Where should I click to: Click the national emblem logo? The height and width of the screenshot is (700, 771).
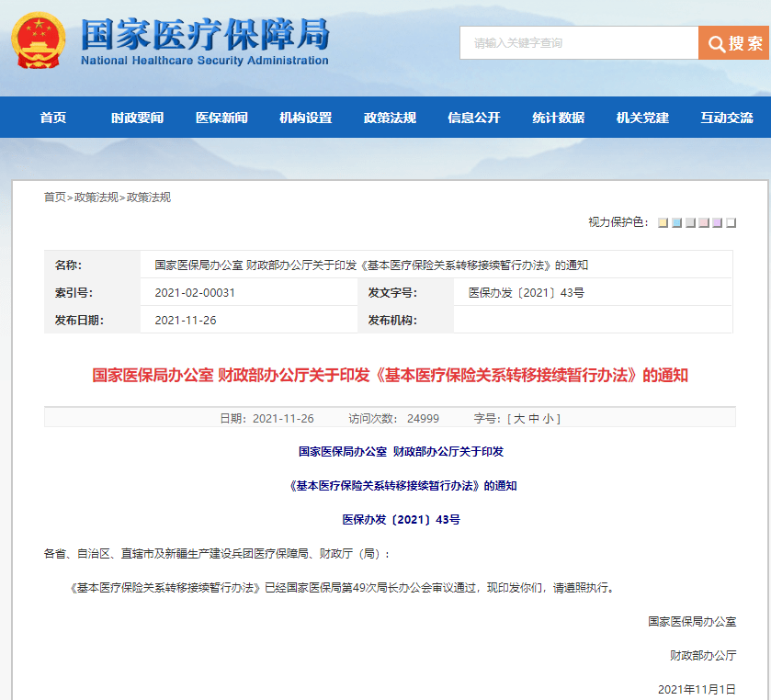pos(39,40)
